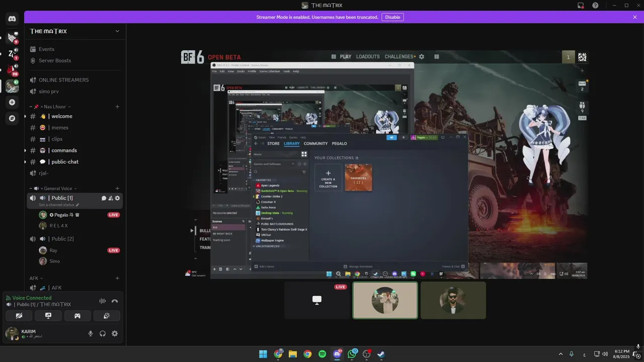Join ONLINE STREAMERS voice channel
Viewport: 644px width, 362px height.
click(74, 80)
